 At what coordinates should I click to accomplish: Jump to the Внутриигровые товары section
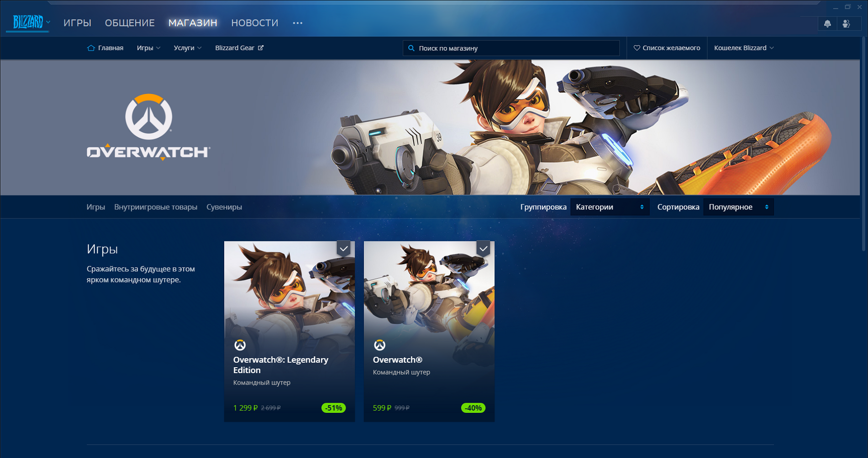point(156,207)
